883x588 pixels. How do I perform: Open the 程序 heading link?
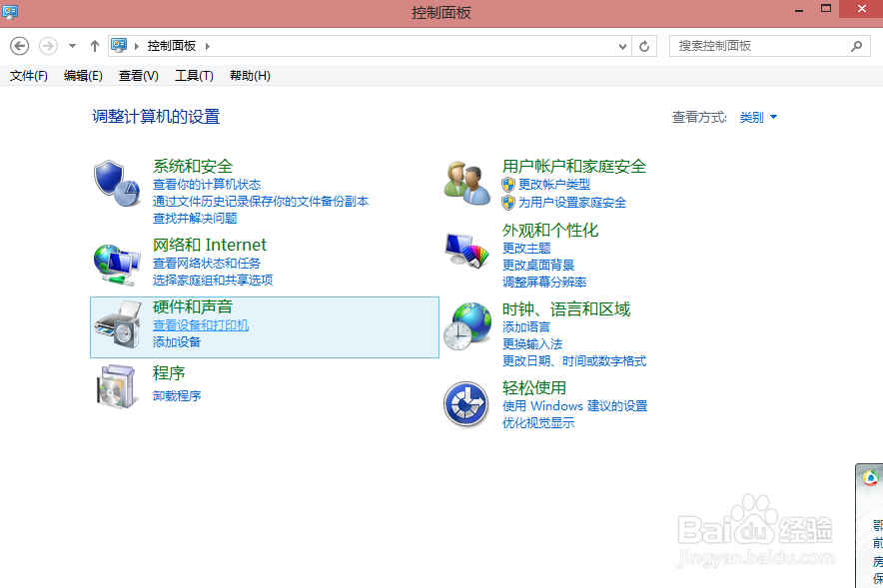pos(169,373)
